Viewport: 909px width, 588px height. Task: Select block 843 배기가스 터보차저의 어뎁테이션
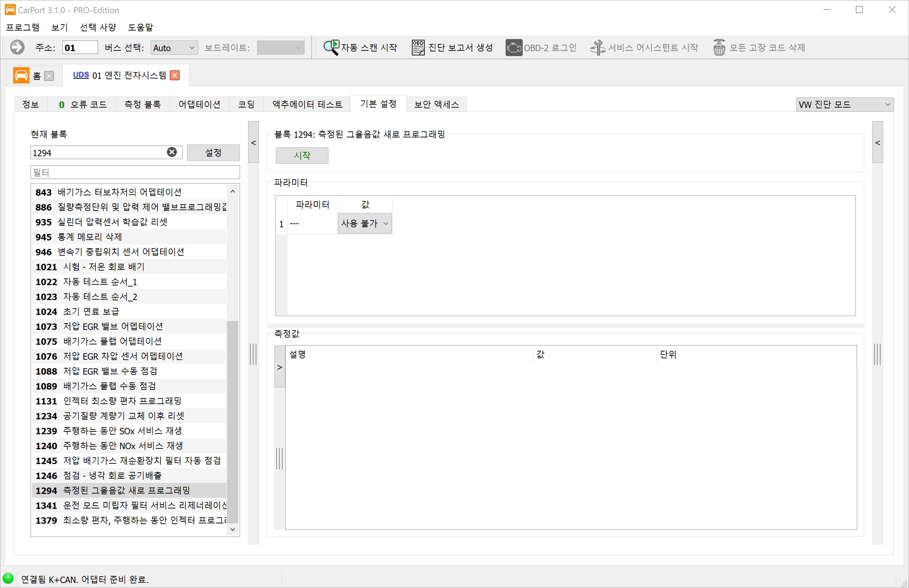point(129,192)
